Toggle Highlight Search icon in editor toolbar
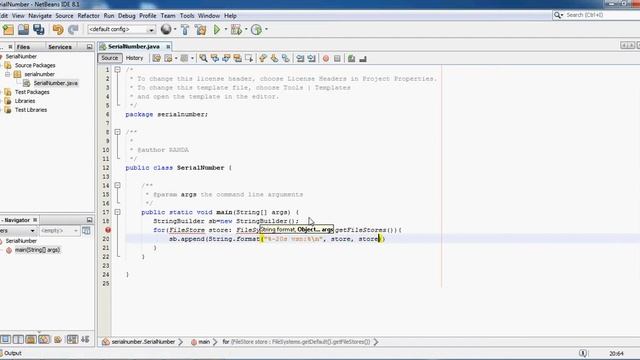640x360 pixels. point(237,59)
